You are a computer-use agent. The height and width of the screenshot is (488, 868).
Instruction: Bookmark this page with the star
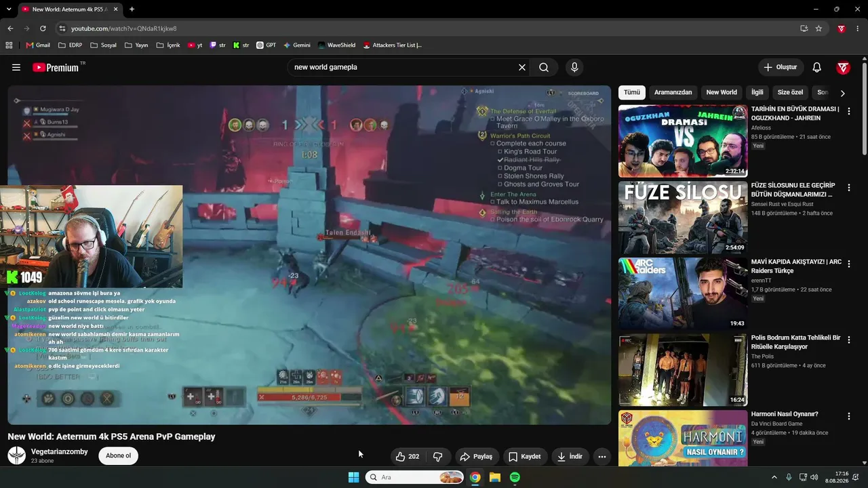(818, 28)
